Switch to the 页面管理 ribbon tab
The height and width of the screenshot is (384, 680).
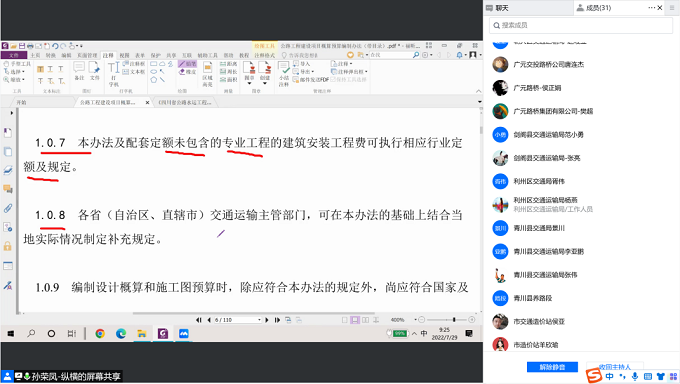87,55
